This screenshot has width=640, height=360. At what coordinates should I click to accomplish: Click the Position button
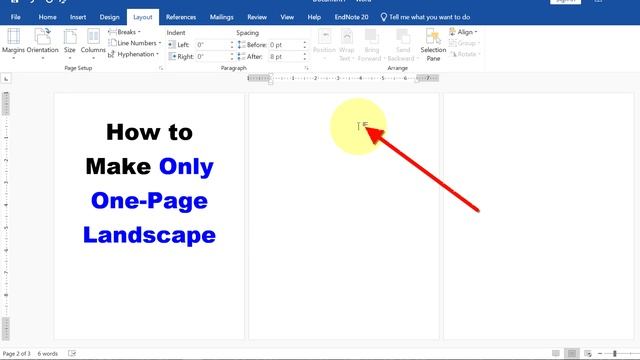pos(324,45)
